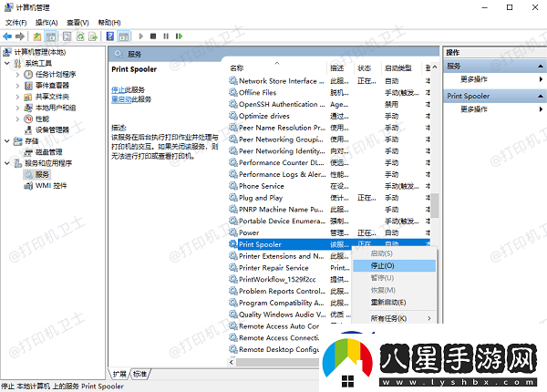The image size is (547, 392).
Task: Sort by the Name (名称) column header
Action: [x=277, y=68]
